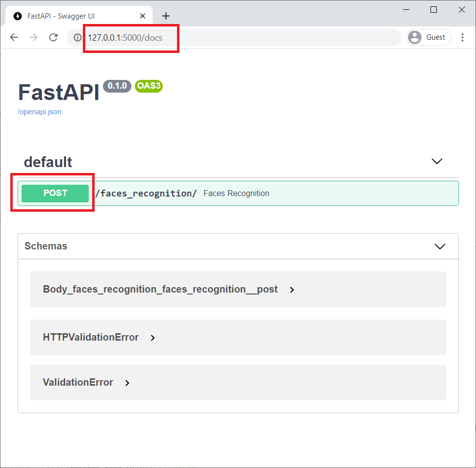The width and height of the screenshot is (476, 468).
Task: Click the FastAPI favicon in the browser tab
Action: (17, 15)
